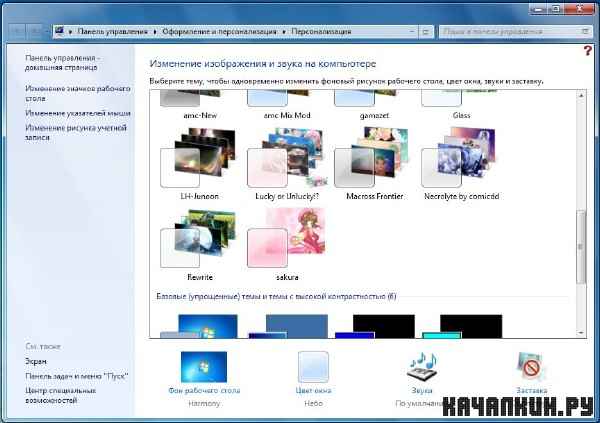Go to Панель управления breadcrumb

click(x=112, y=31)
